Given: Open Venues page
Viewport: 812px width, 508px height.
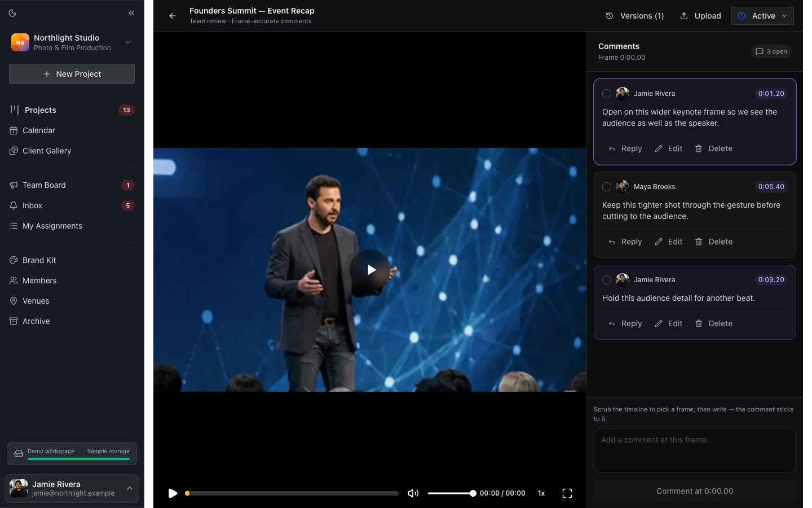Looking at the screenshot, I should click(x=72, y=301).
